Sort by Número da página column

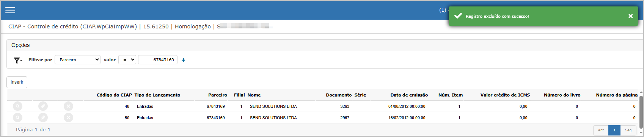(617, 95)
